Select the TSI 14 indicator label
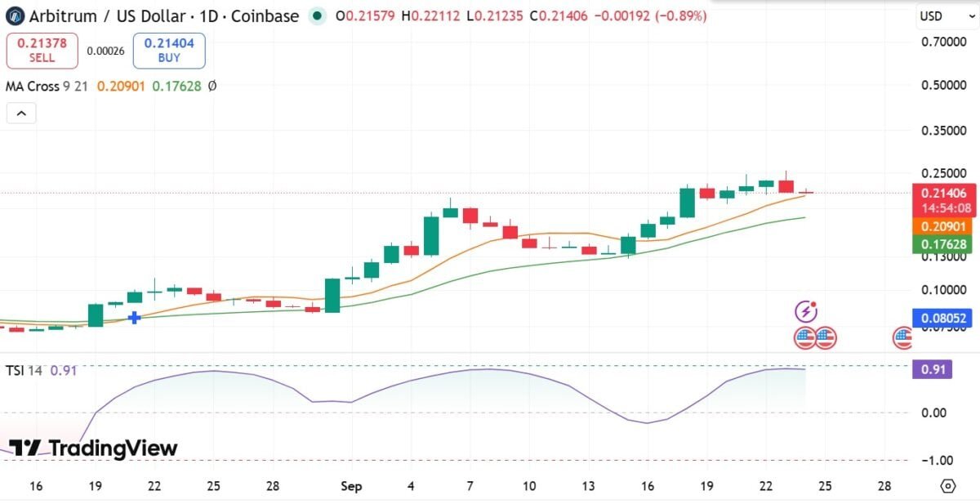The image size is (980, 504). tap(24, 370)
